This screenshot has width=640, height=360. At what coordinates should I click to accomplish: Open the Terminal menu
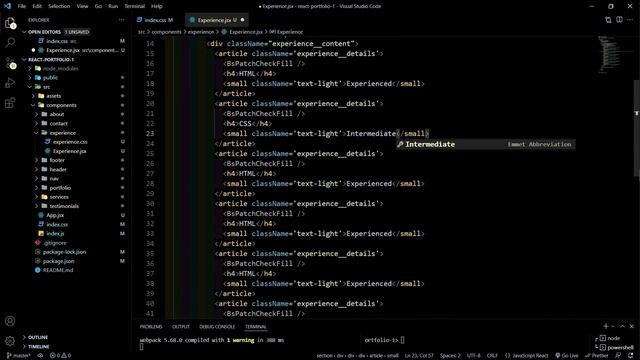click(134, 6)
